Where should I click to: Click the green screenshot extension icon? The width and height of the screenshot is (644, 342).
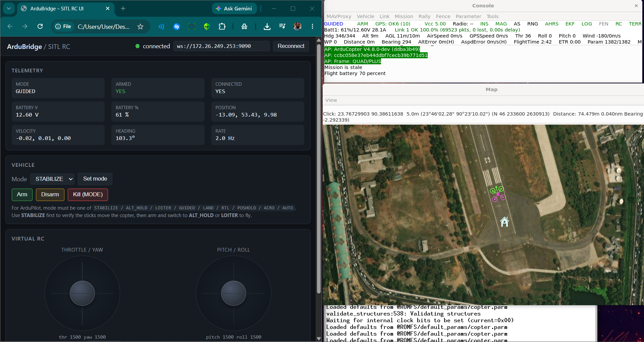[x=192, y=26]
